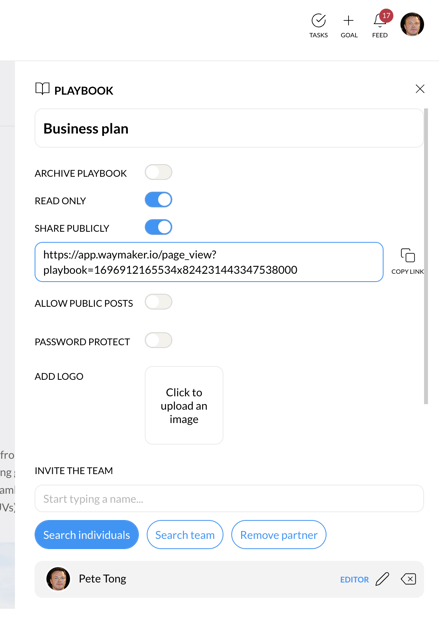
Task: Click the plus Goal icon
Action: pos(348,20)
